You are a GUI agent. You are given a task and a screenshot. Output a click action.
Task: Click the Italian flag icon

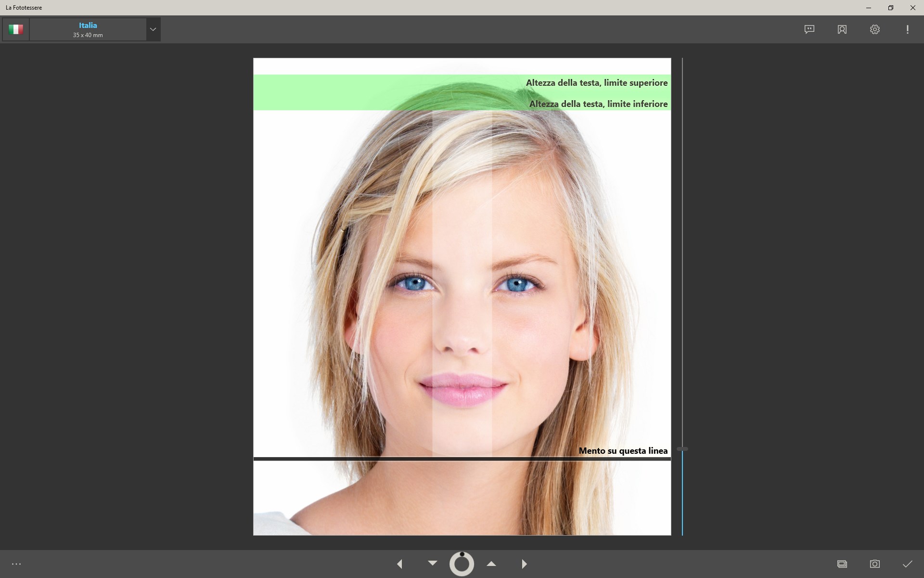[x=16, y=29]
